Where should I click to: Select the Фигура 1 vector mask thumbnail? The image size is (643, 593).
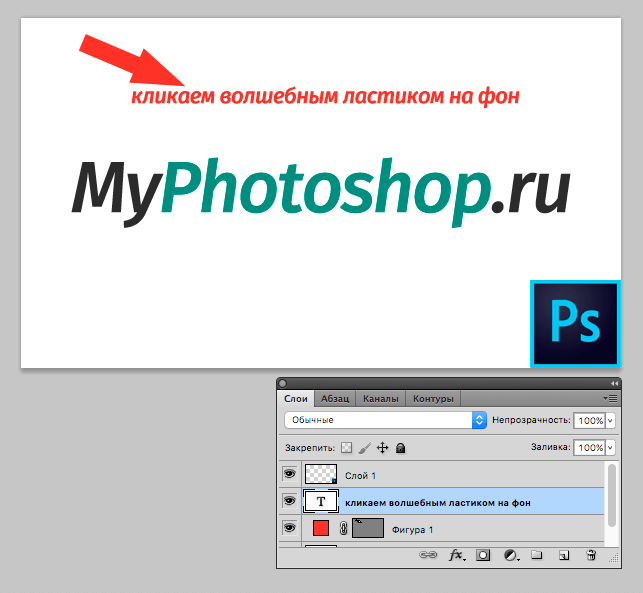[x=368, y=528]
